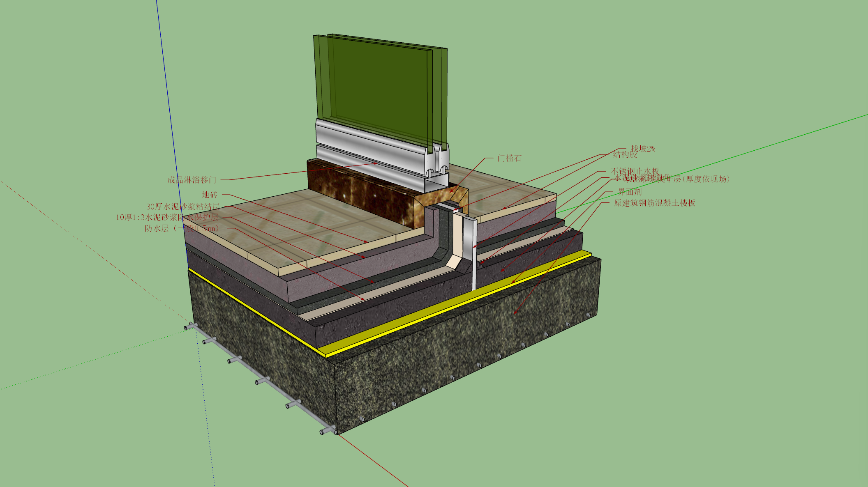Viewport: 868px width, 487px height.
Task: Select the 结构胶 text label
Action: pyautogui.click(x=625, y=155)
